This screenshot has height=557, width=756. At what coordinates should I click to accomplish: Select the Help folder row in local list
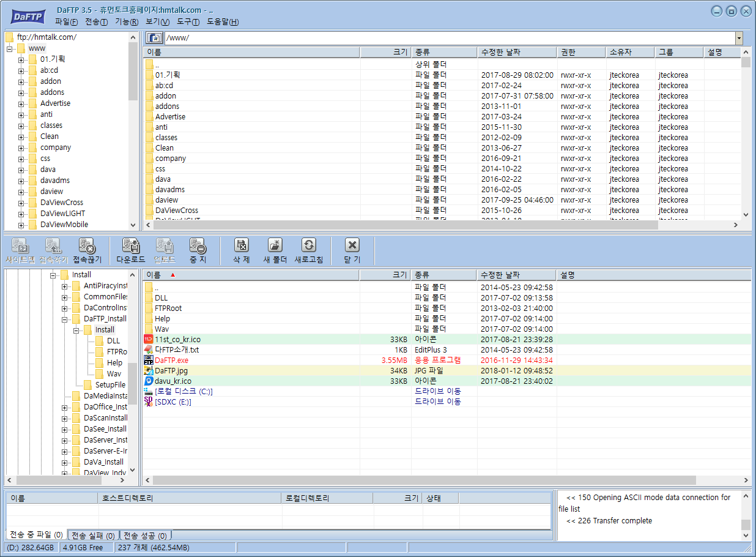447,318
